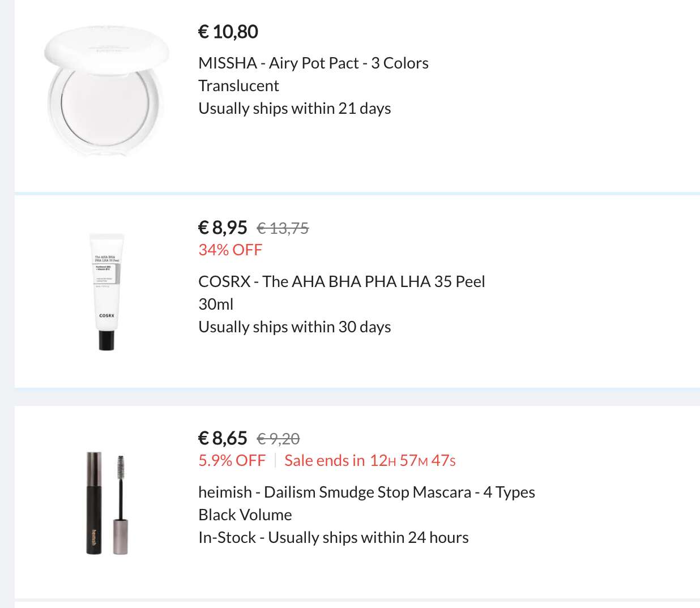
Task: Open the heimish mascara product image
Action: coord(106,503)
